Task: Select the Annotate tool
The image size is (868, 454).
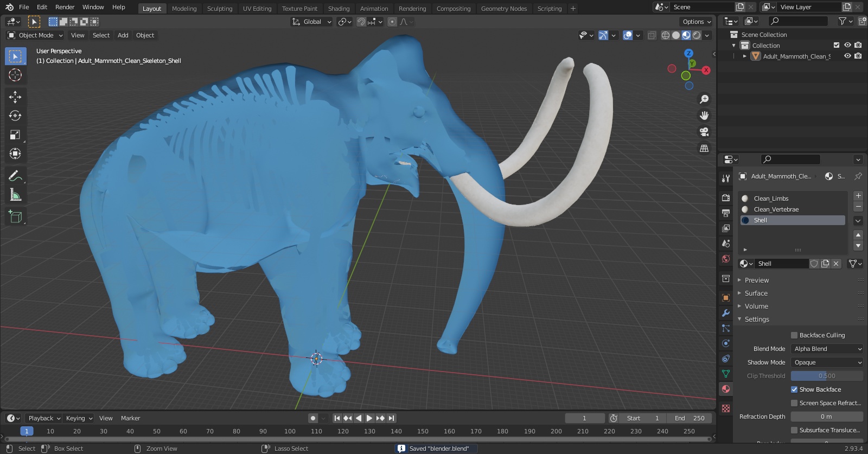Action: [x=15, y=176]
